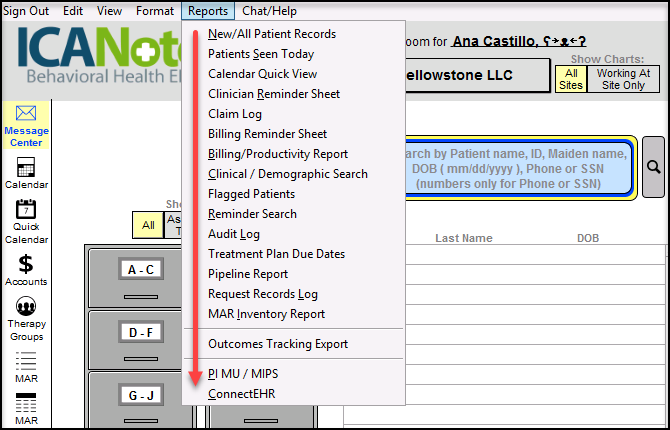Open the upper MAR list icon
The image size is (670, 430).
pyautogui.click(x=26, y=365)
